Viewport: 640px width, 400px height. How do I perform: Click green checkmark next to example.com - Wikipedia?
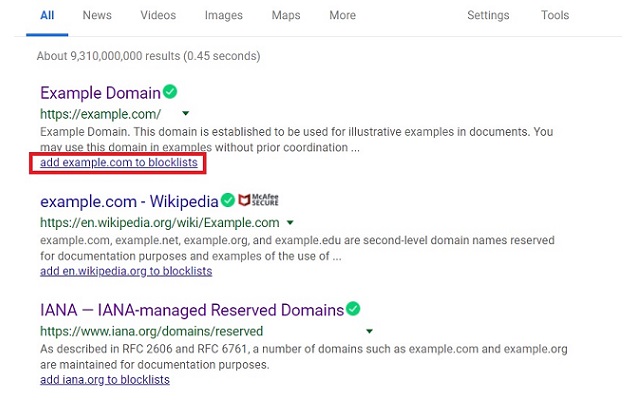[228, 200]
